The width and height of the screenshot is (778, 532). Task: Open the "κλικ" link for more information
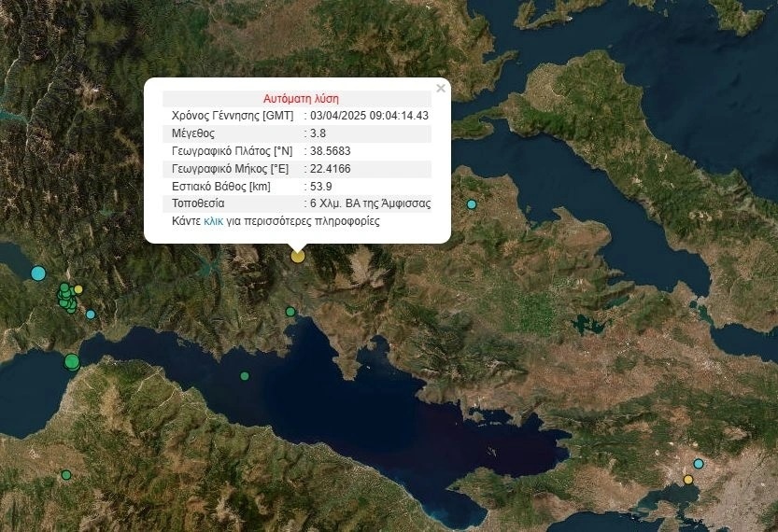[x=214, y=222]
